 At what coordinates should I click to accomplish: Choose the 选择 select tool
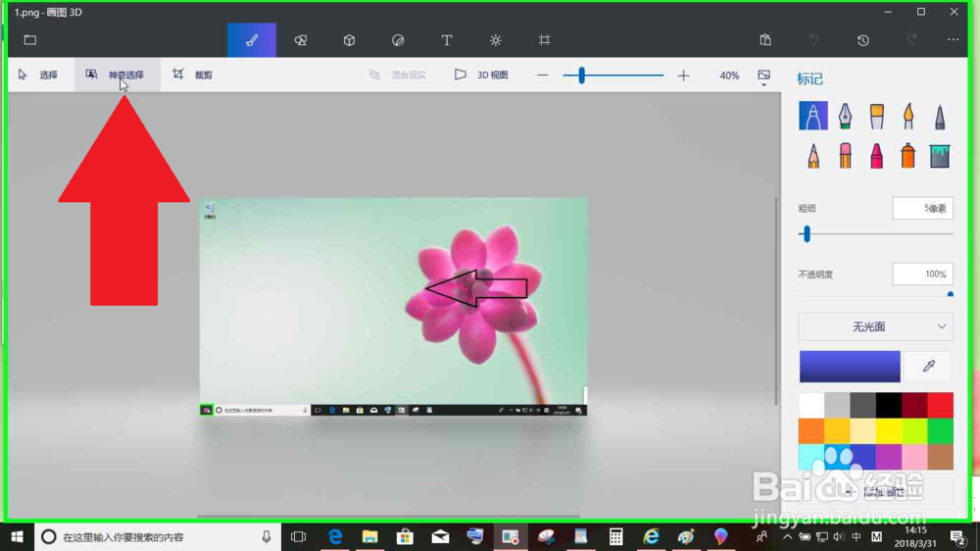[39, 75]
